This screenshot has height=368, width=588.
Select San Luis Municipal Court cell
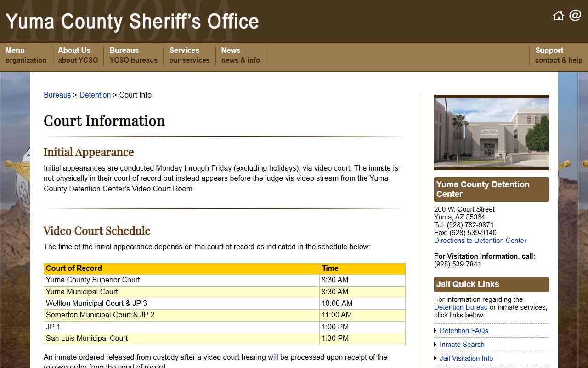point(181,339)
